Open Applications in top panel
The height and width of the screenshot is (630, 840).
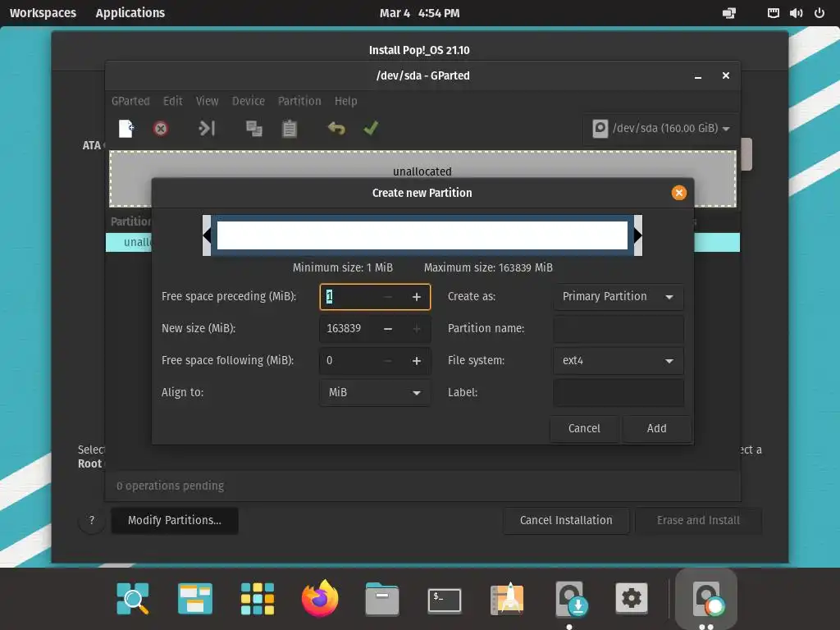click(x=130, y=13)
